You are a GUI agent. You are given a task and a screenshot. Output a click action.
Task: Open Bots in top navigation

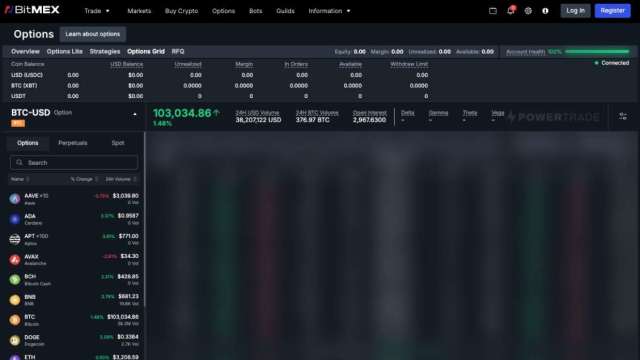coord(256,11)
